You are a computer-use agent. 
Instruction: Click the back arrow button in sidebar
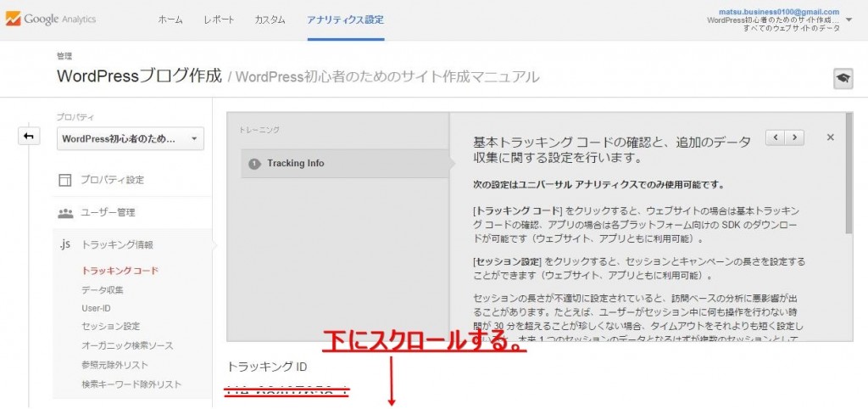click(29, 137)
